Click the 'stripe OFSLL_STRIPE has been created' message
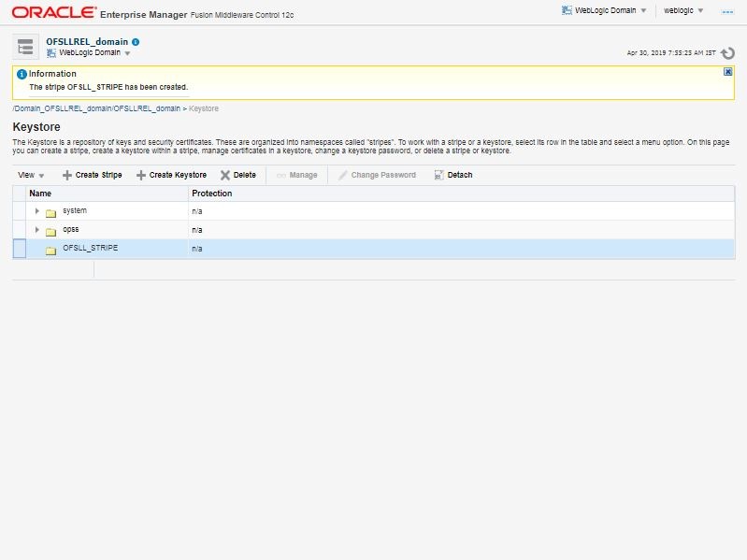 [108, 87]
